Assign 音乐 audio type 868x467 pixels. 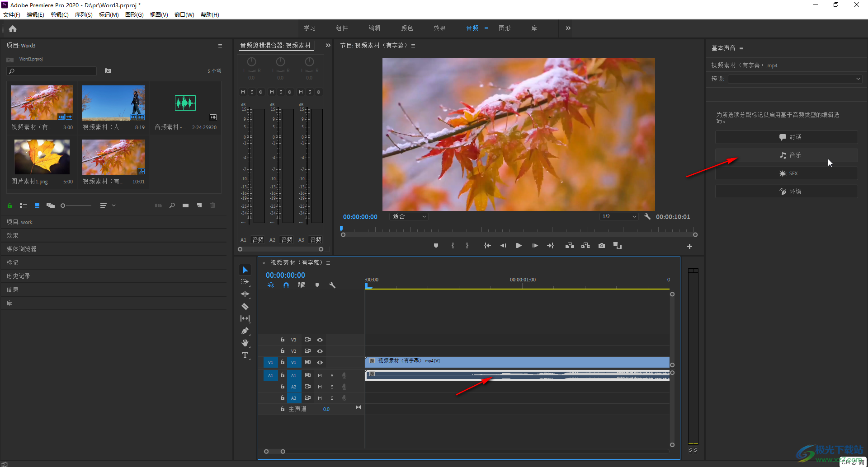786,155
